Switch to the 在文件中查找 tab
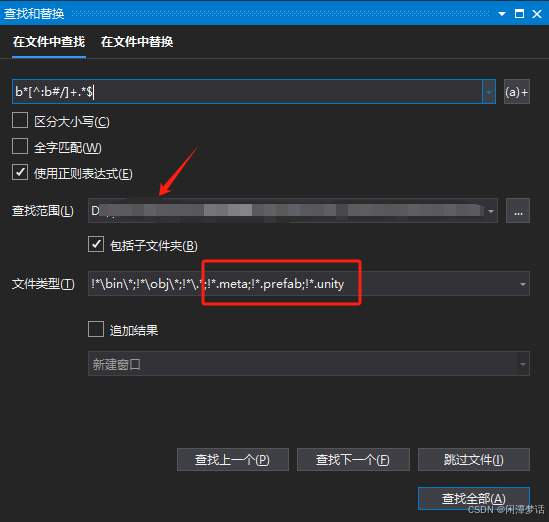Screen dimensions: 549x522 49,42
